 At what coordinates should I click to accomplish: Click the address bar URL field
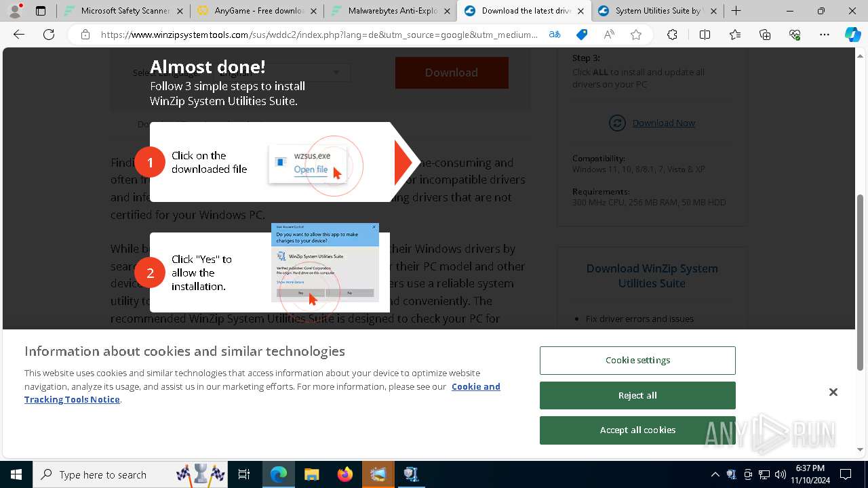[319, 35]
